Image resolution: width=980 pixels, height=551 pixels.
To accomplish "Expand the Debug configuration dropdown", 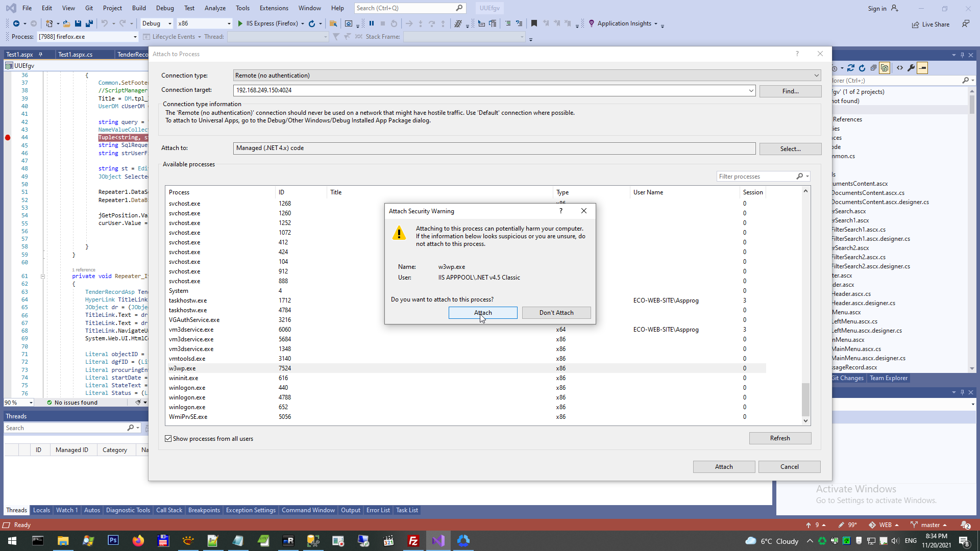I will pyautogui.click(x=169, y=23).
